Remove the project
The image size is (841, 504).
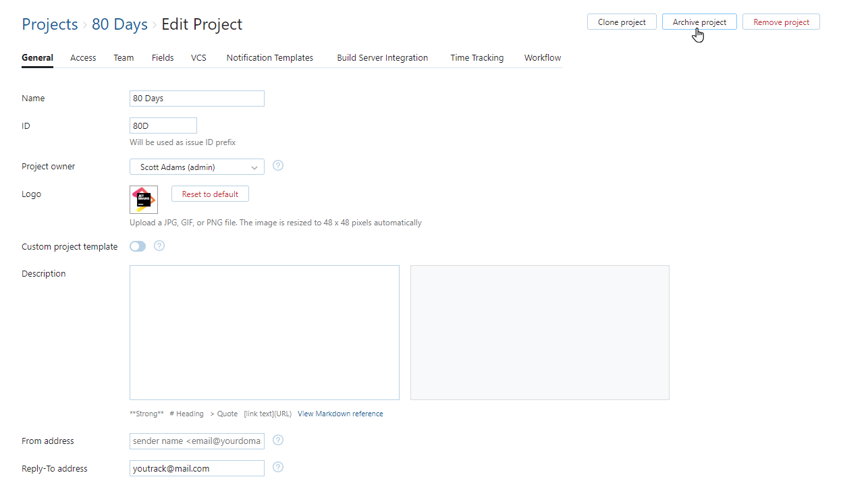(781, 21)
